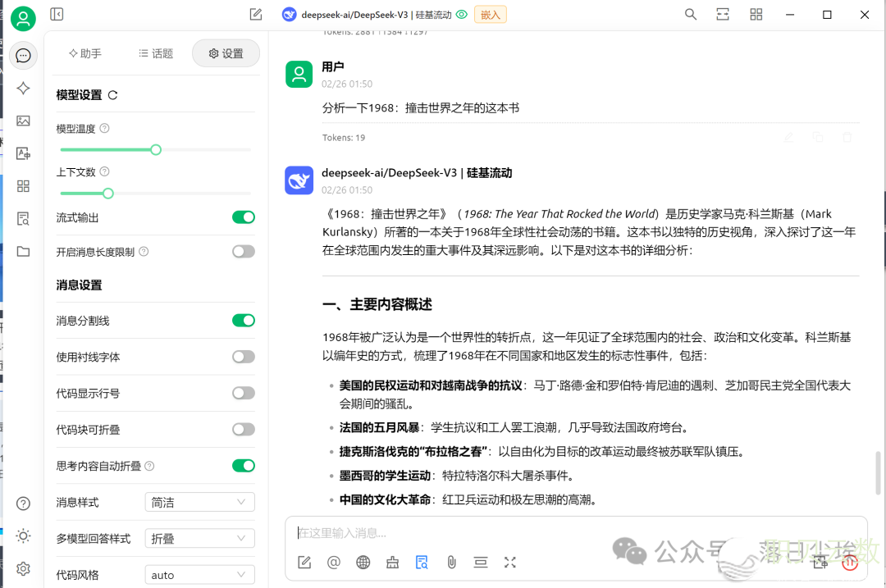
Task: Open the multi-model answer style dropdown
Action: pos(199,538)
